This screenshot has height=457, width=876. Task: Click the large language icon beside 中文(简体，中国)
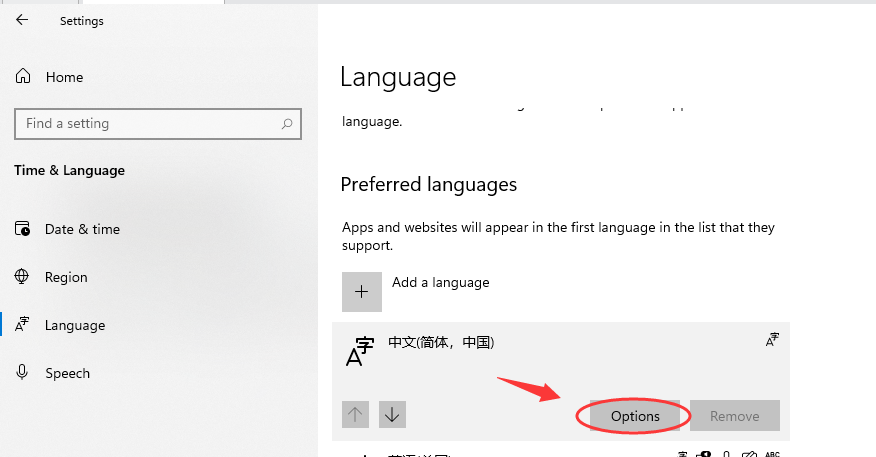359,352
